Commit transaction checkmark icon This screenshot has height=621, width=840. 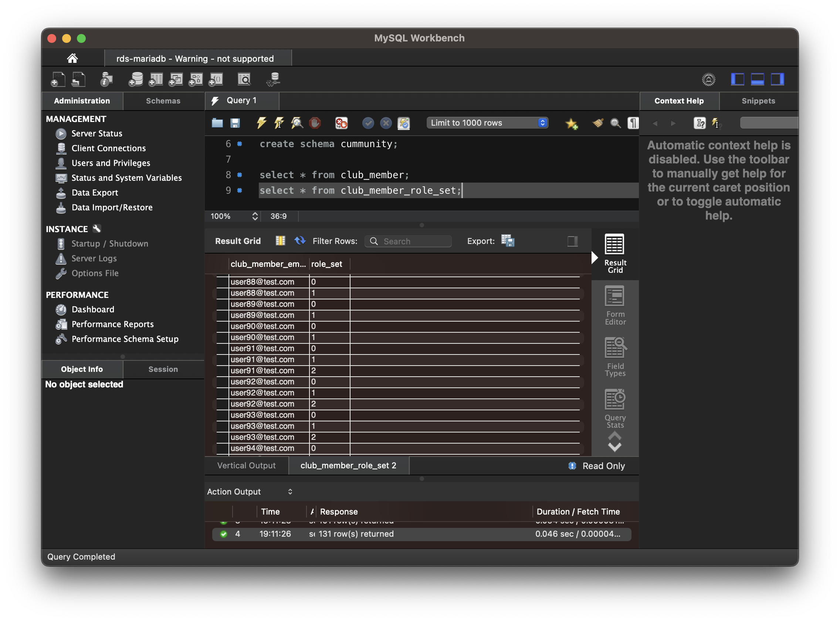point(368,123)
